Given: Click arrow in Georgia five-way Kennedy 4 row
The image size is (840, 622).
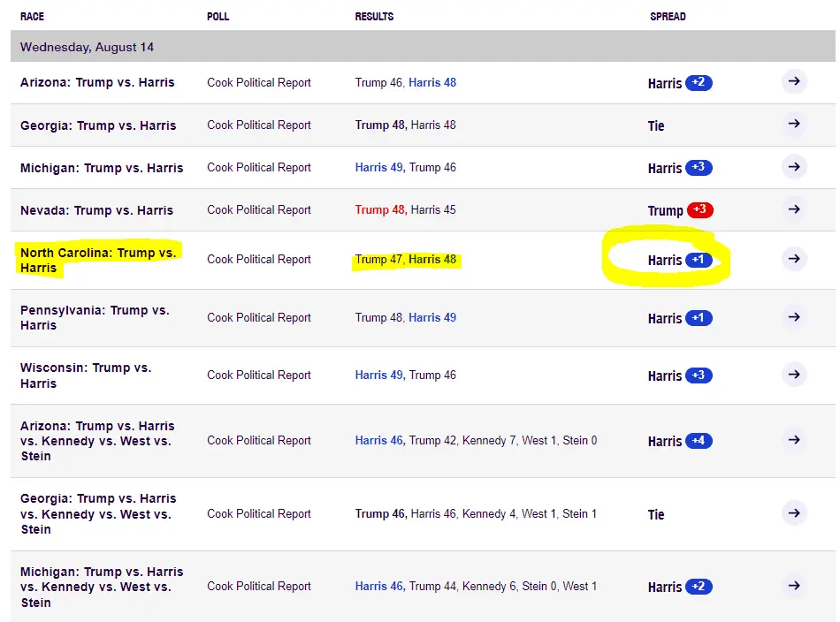Looking at the screenshot, I should point(794,513).
